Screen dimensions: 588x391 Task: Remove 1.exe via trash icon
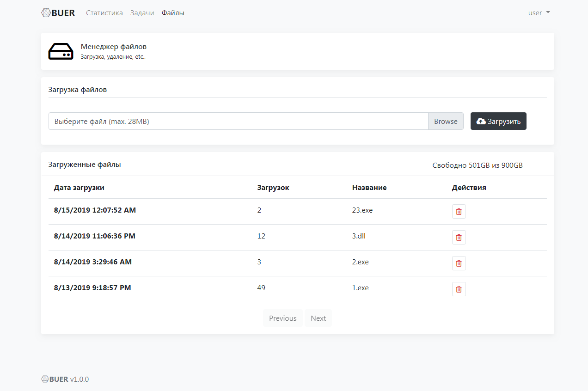tap(459, 289)
